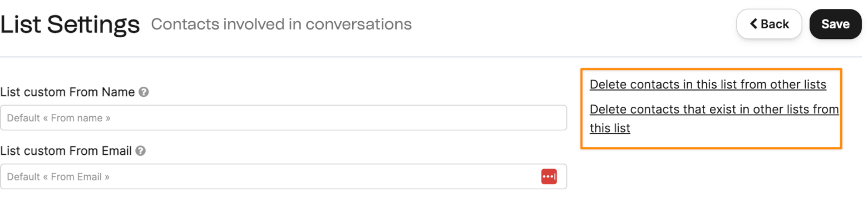Click the 'Default « From name »' placeholder
The image size is (868, 202).
coord(58,118)
